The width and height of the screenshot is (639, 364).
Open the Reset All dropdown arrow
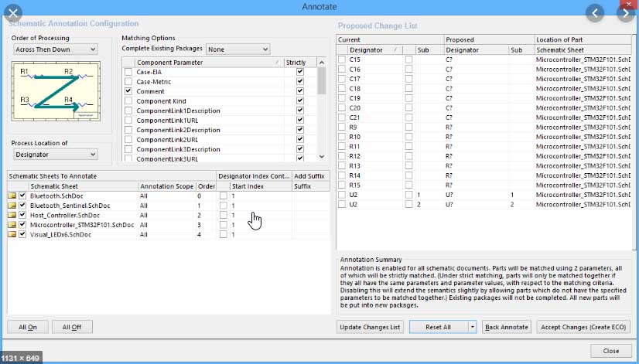click(x=472, y=327)
